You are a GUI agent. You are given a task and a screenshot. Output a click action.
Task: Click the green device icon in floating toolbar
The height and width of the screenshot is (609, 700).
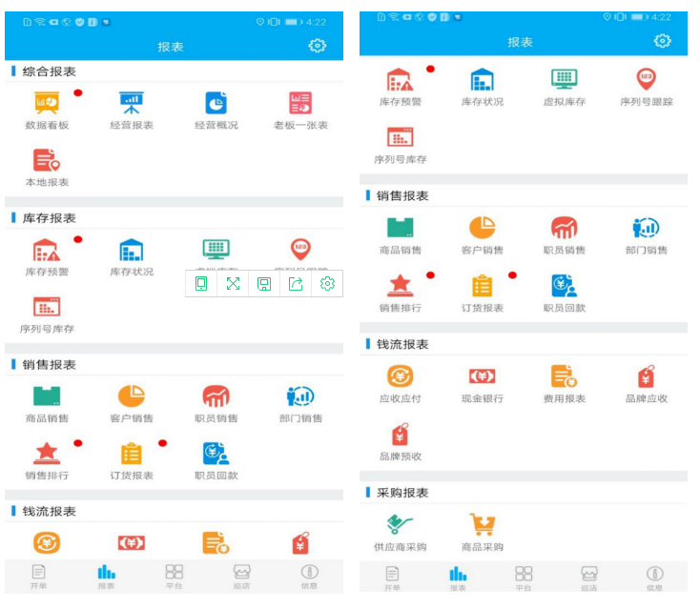coord(201,283)
